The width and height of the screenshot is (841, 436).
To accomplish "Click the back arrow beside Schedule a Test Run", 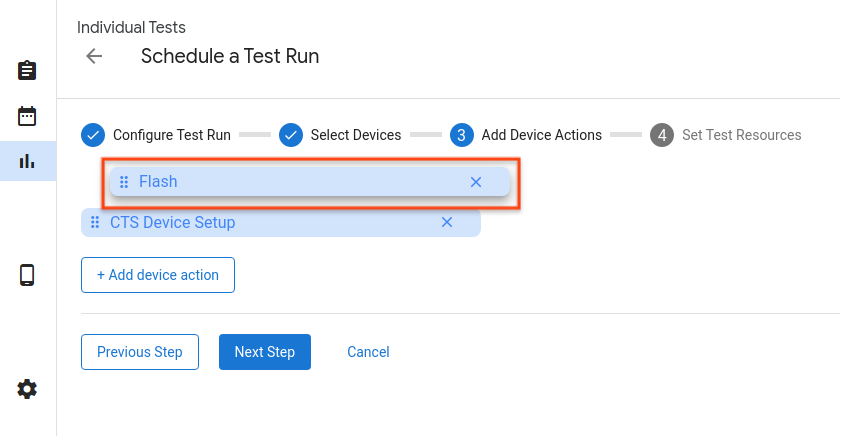I will click(94, 56).
